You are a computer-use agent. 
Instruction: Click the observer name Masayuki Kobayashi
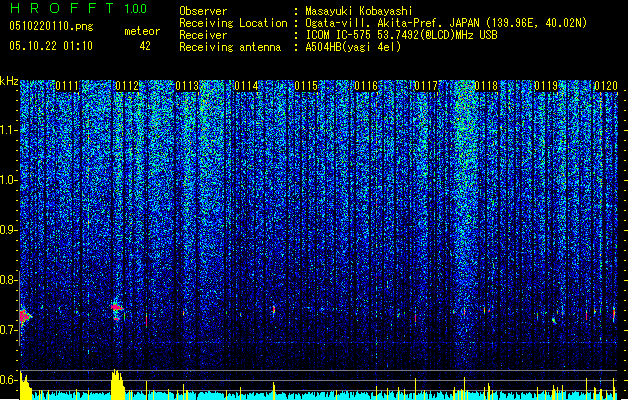point(359,11)
